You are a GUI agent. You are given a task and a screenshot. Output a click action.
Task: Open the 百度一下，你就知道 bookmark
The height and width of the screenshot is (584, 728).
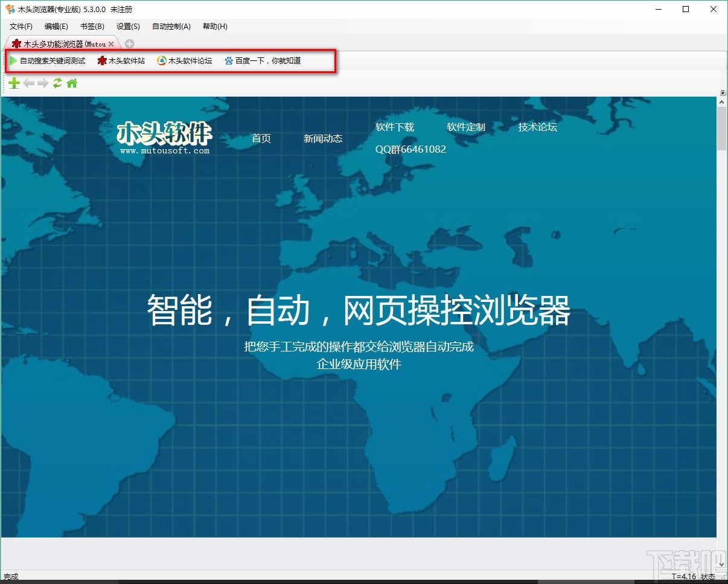[x=263, y=61]
